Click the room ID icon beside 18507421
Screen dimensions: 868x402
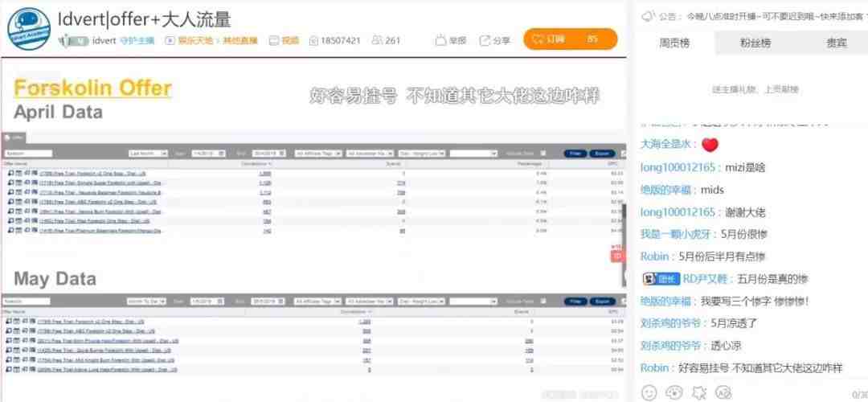313,40
